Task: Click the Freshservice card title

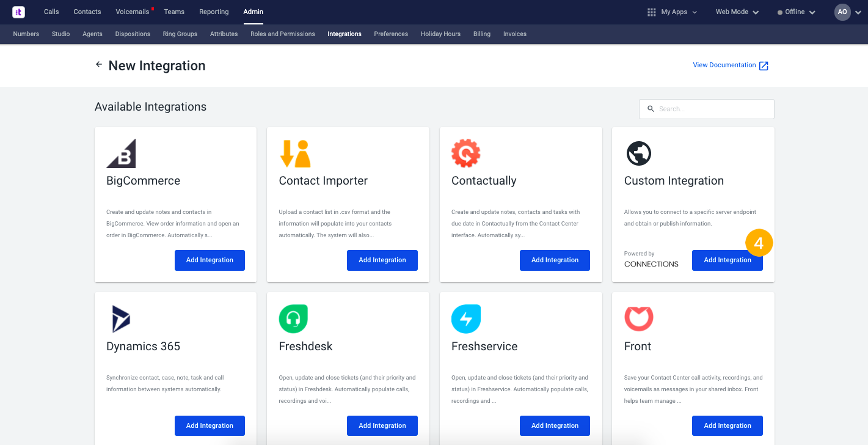Action: pyautogui.click(x=484, y=347)
